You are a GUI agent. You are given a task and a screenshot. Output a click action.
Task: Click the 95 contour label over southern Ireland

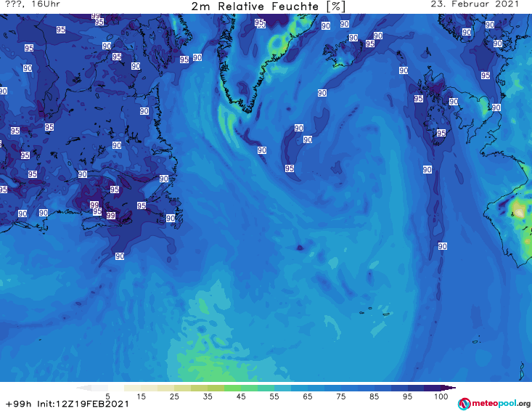441,133
